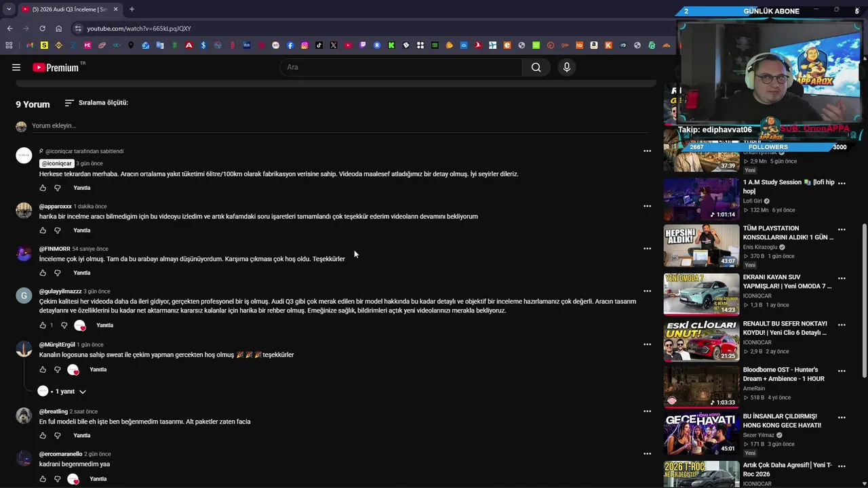Click @MürşitErgül avatar icon
This screenshot has width=868, height=488.
tap(24, 349)
